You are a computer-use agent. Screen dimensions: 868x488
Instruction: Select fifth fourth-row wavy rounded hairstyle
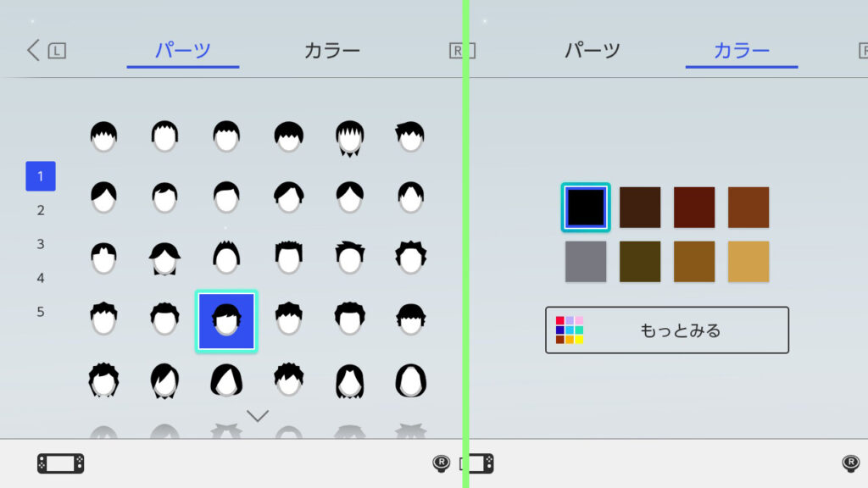click(x=350, y=319)
